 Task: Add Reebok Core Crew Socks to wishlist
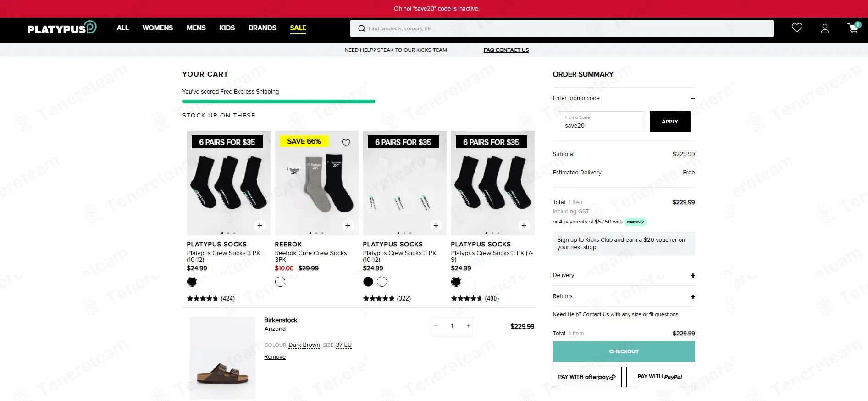(346, 143)
